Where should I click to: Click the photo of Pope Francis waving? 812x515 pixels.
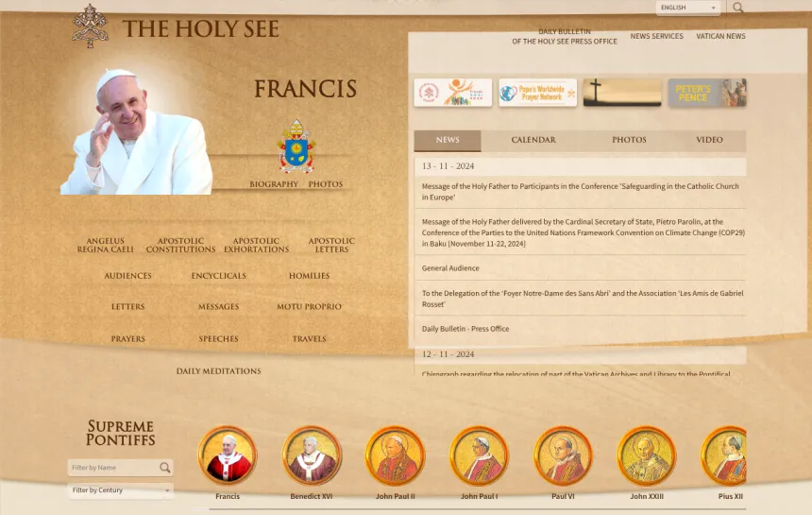click(x=136, y=132)
